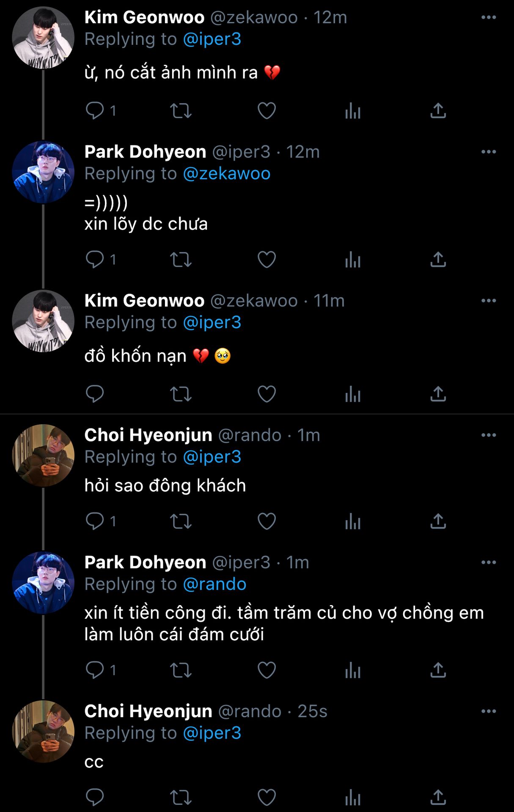The image size is (514, 812).
Task: Retweet the 'xin lỗy dc chưa' reply
Action: point(181,260)
